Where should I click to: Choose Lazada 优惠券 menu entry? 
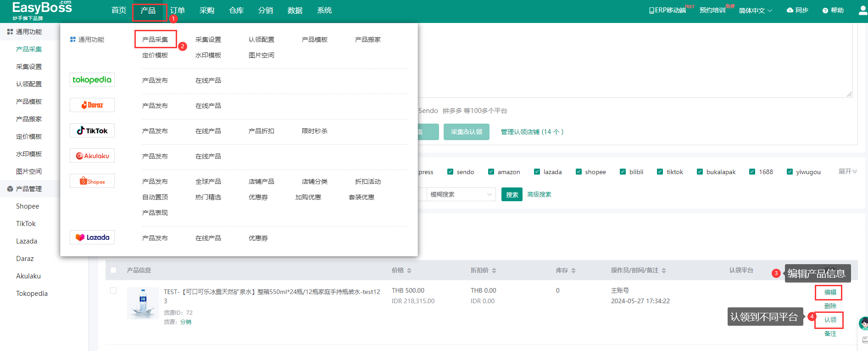click(x=258, y=238)
